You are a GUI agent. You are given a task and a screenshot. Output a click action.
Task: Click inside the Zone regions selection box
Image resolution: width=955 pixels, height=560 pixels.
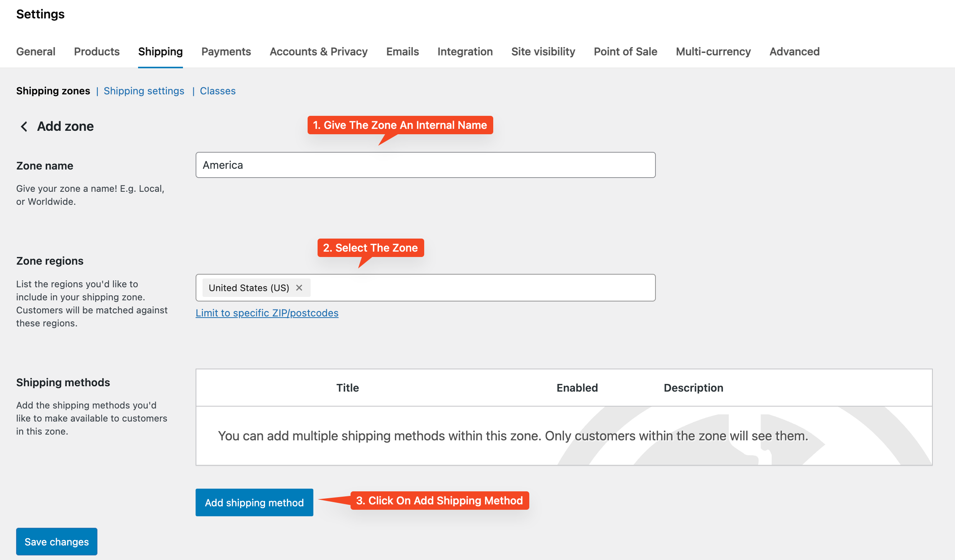coord(425,288)
